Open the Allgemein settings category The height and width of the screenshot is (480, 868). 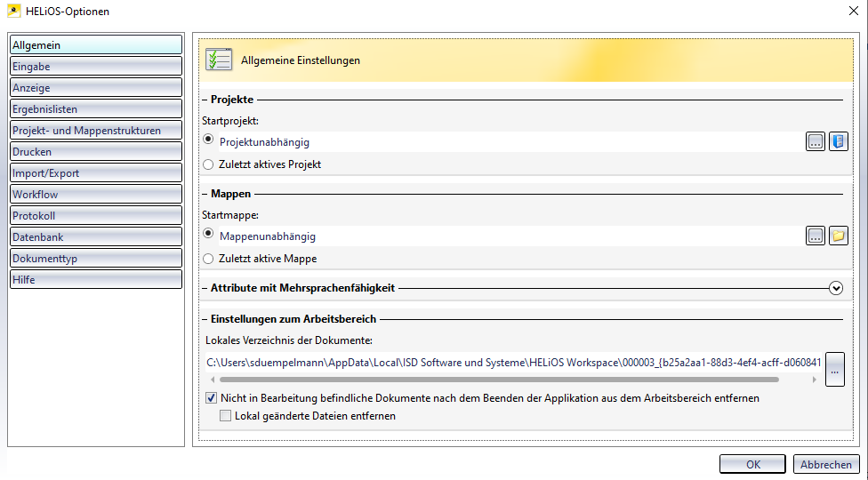(96, 44)
